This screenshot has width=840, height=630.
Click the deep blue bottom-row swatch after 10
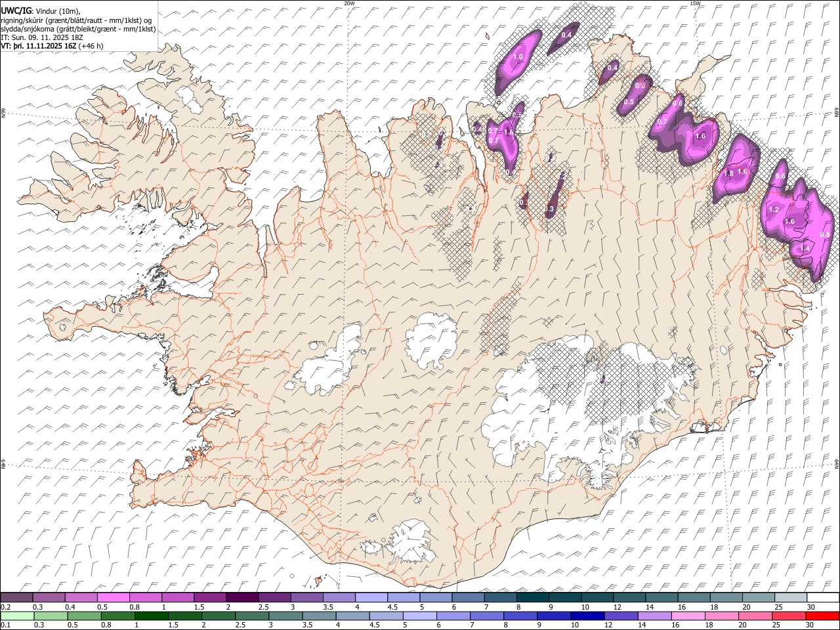(x=588, y=616)
